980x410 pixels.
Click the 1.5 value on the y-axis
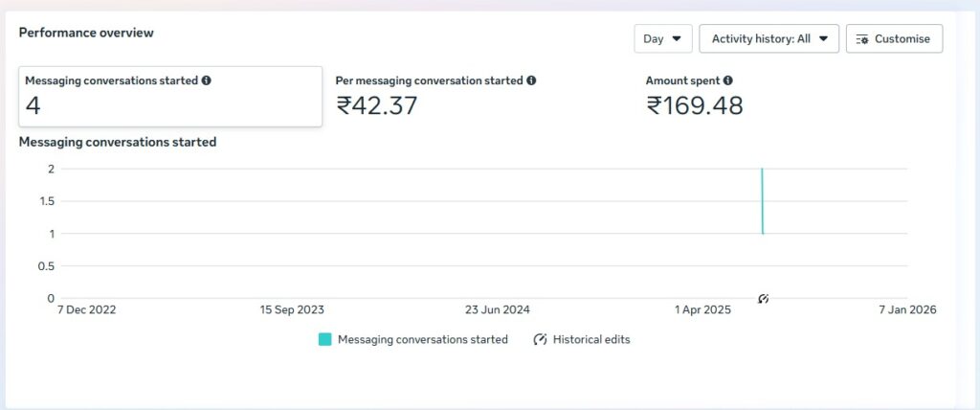click(44, 201)
